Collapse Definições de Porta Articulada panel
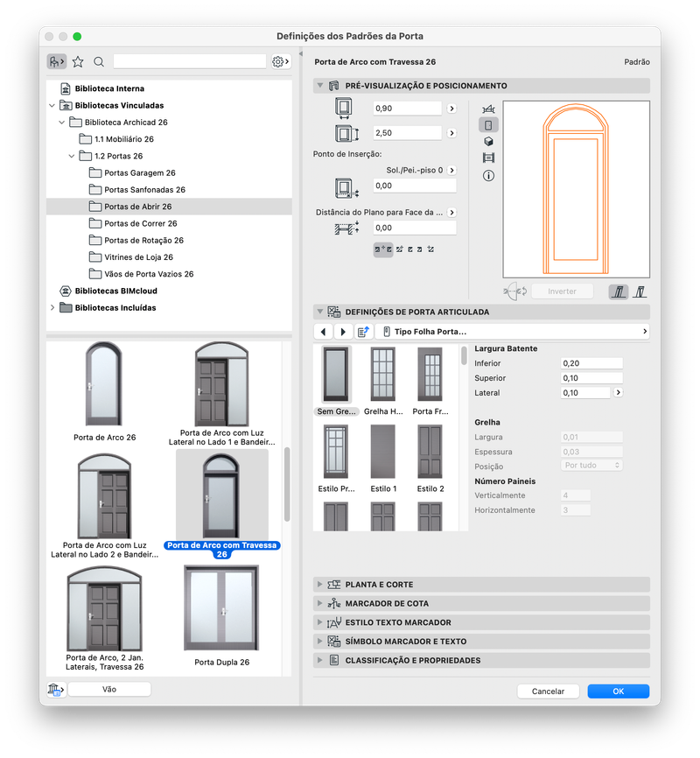The height and width of the screenshot is (758, 700). 319,312
